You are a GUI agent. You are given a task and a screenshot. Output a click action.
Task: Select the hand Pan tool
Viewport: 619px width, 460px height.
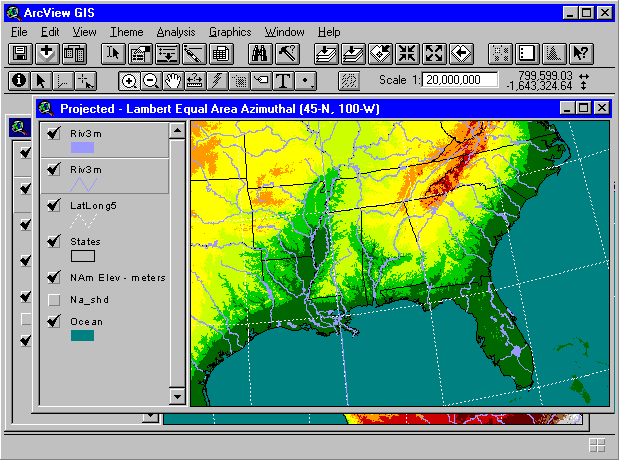pos(173,81)
